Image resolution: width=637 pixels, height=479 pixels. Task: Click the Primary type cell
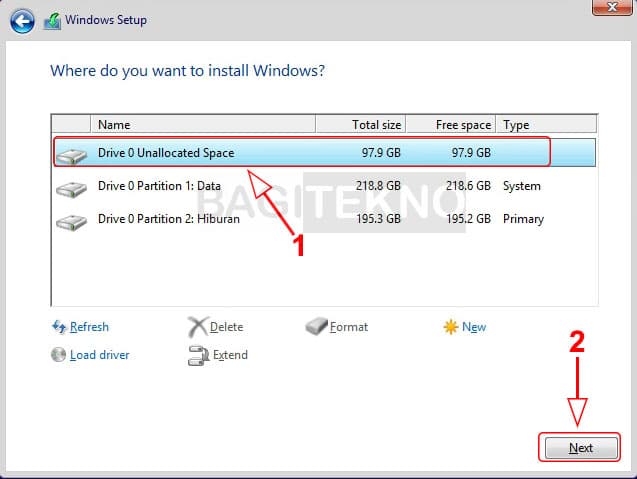(523, 219)
